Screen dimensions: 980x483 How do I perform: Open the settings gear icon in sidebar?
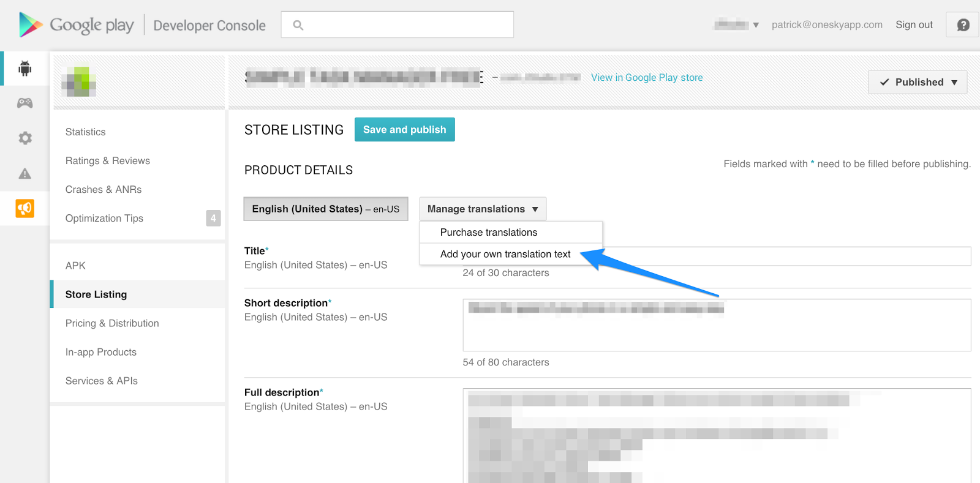[24, 138]
